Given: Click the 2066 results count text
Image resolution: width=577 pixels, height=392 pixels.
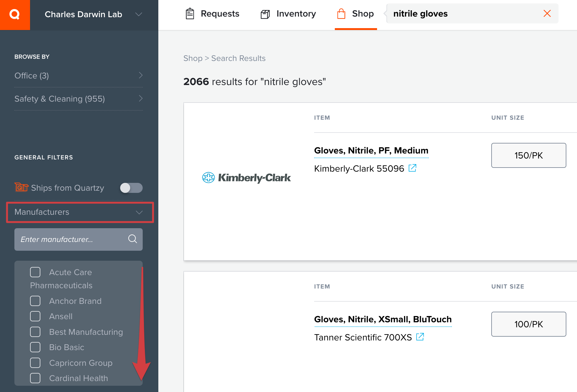Looking at the screenshot, I should [196, 82].
